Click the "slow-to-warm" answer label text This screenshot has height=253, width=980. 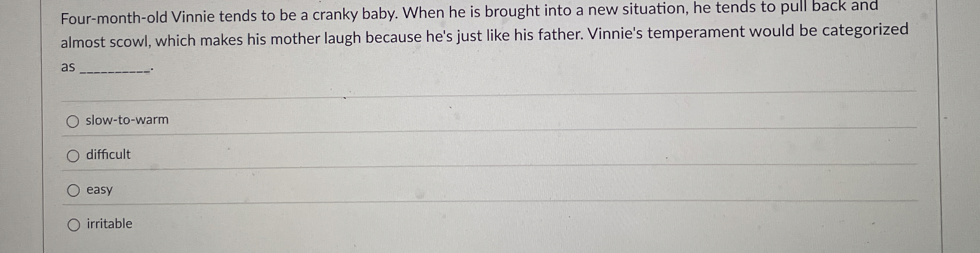click(x=127, y=120)
